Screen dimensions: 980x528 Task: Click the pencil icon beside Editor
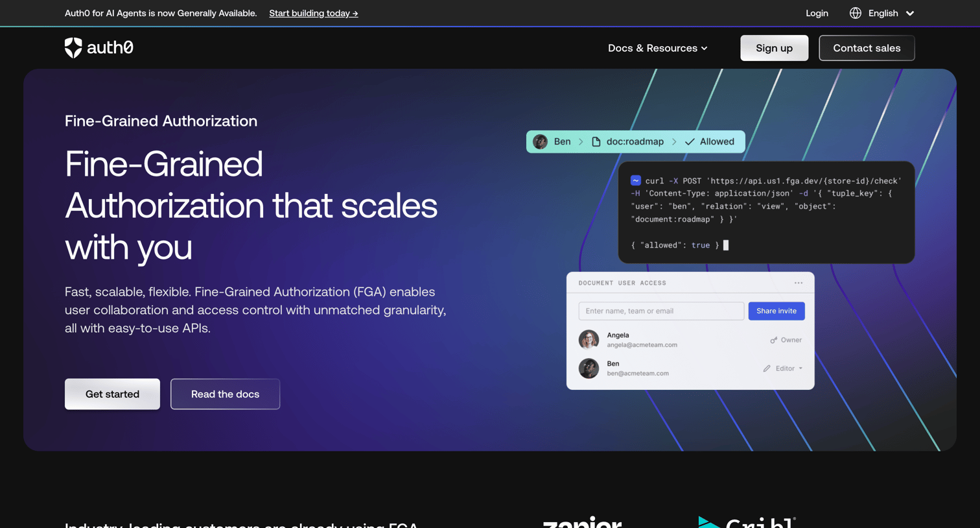tap(767, 368)
